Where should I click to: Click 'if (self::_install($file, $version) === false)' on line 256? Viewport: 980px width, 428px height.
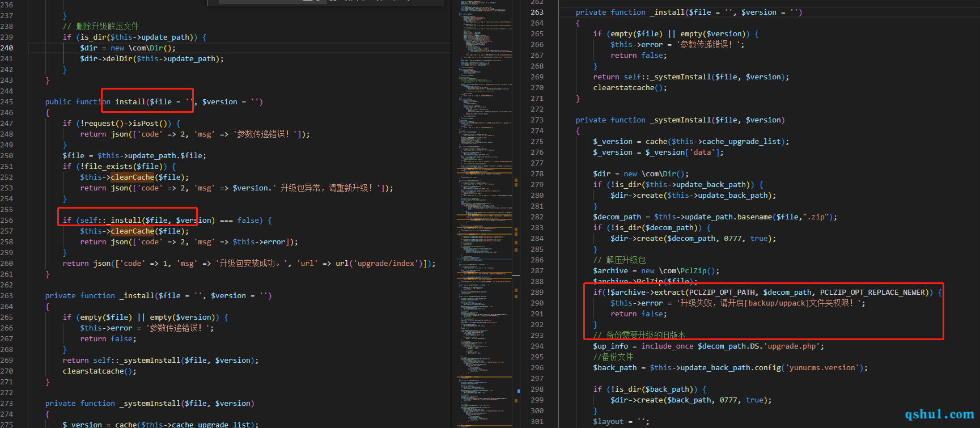(x=167, y=220)
